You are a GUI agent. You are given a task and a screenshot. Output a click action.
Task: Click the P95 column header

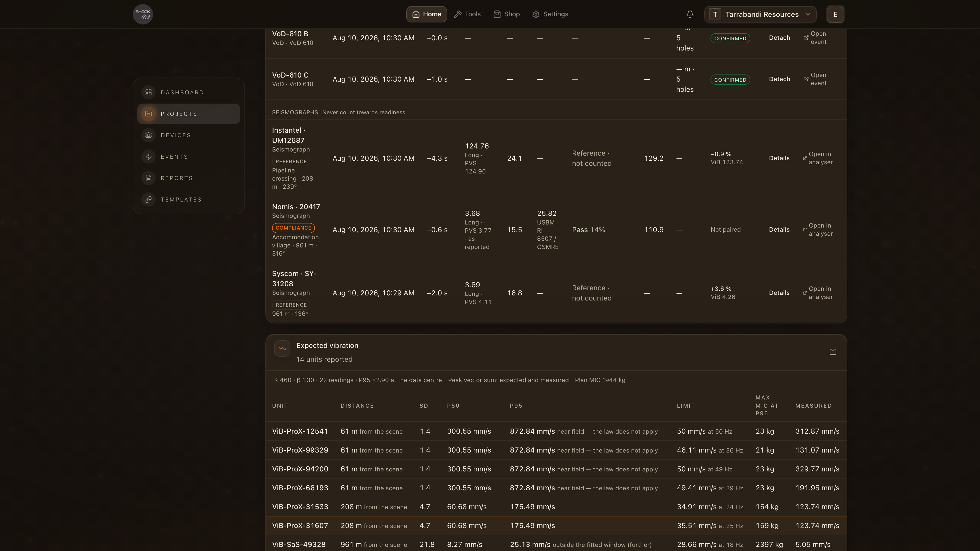(516, 406)
